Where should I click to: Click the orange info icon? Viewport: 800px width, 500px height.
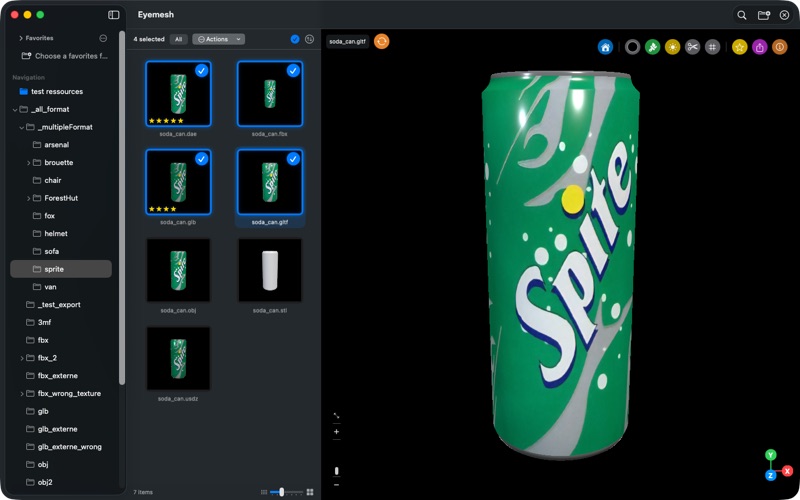tap(780, 47)
